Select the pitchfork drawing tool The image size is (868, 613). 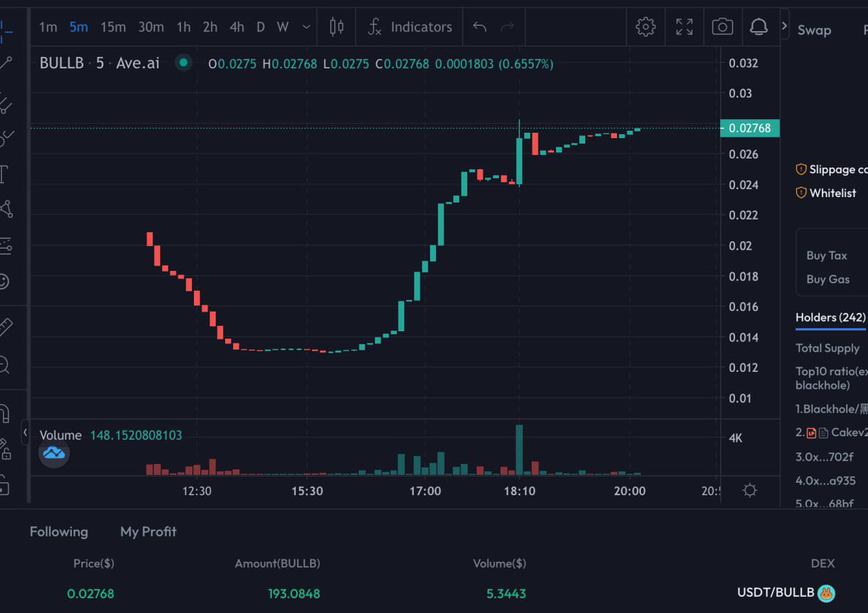(x=6, y=103)
